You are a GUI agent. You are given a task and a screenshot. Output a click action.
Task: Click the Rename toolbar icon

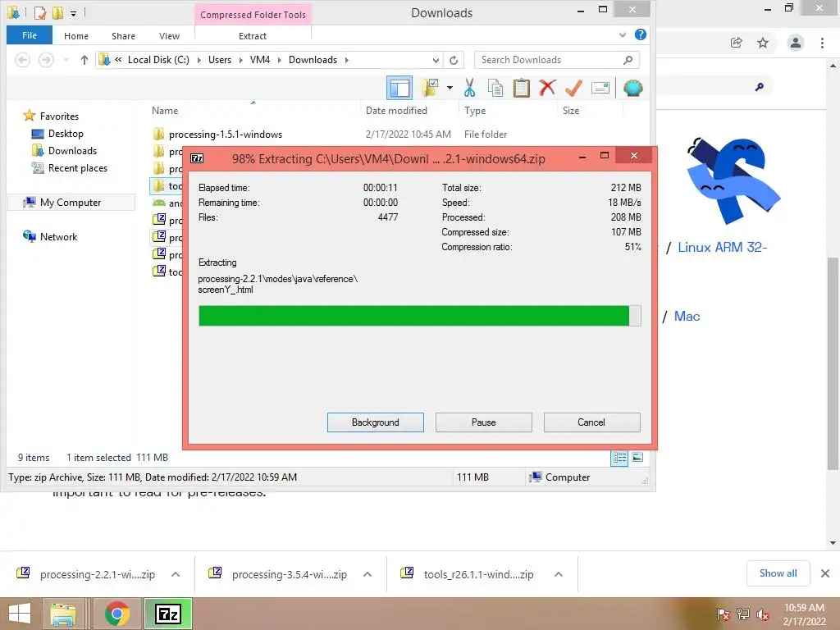[600, 87]
